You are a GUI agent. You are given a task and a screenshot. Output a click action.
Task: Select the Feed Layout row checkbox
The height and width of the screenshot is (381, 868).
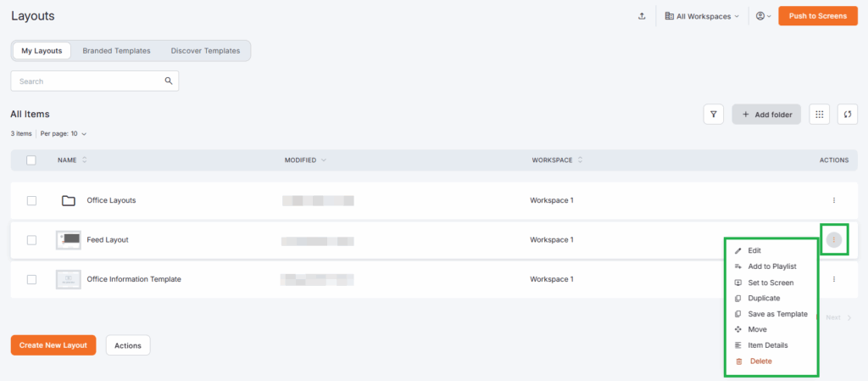coord(31,240)
